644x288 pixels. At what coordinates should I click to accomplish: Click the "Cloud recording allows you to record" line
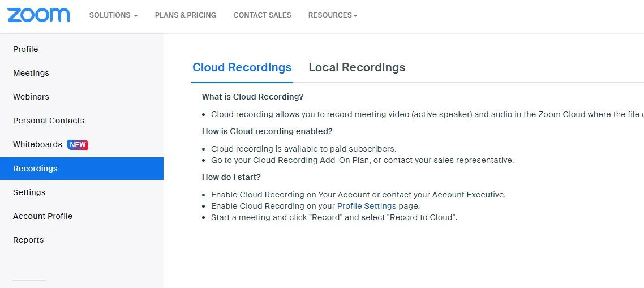click(427, 114)
